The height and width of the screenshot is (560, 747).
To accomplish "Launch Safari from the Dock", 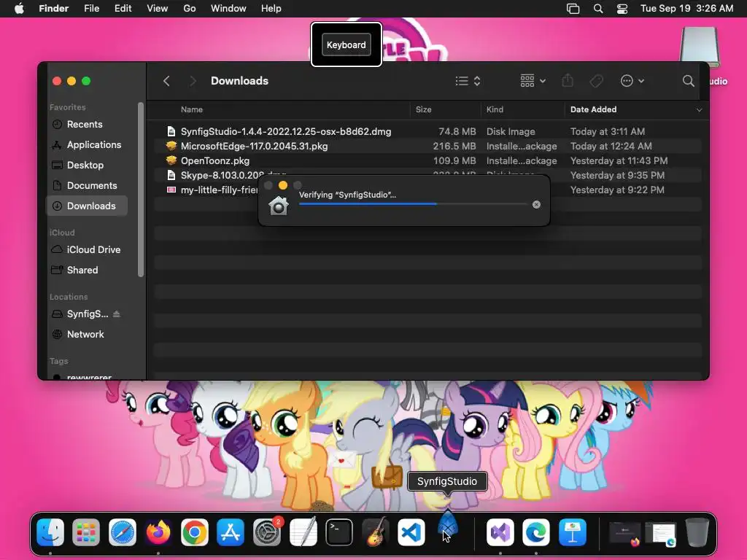I will click(x=123, y=532).
